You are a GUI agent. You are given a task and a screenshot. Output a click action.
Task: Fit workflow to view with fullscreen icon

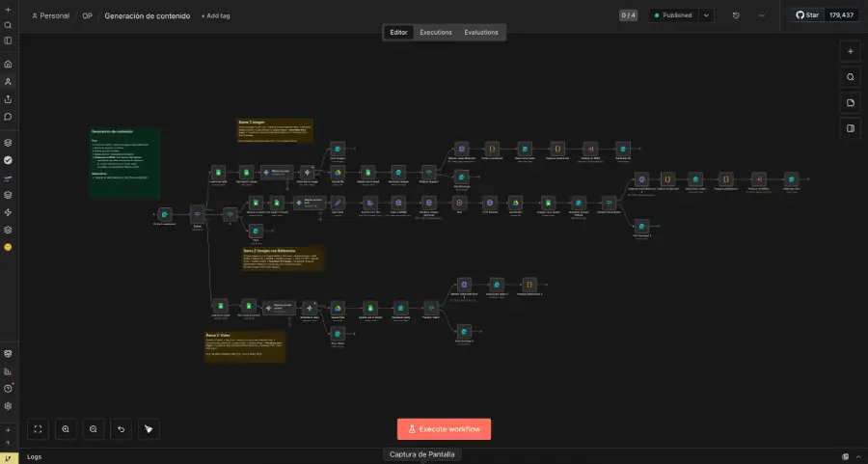point(38,428)
